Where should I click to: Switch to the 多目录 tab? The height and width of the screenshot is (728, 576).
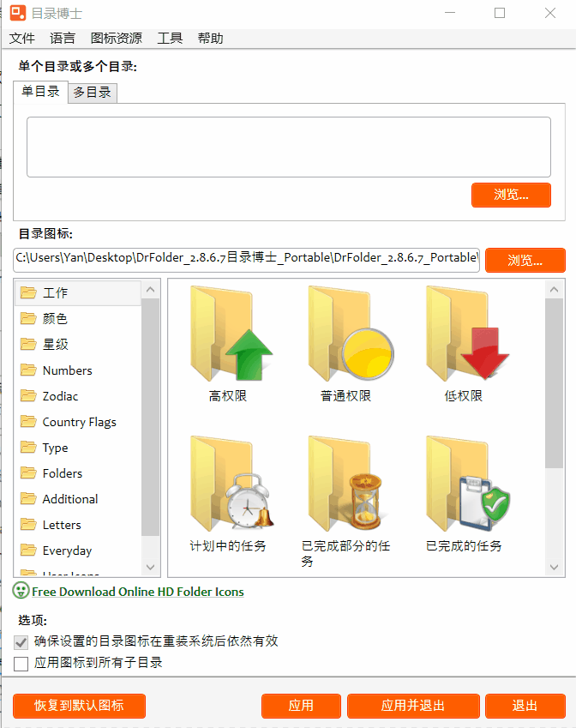(x=93, y=93)
